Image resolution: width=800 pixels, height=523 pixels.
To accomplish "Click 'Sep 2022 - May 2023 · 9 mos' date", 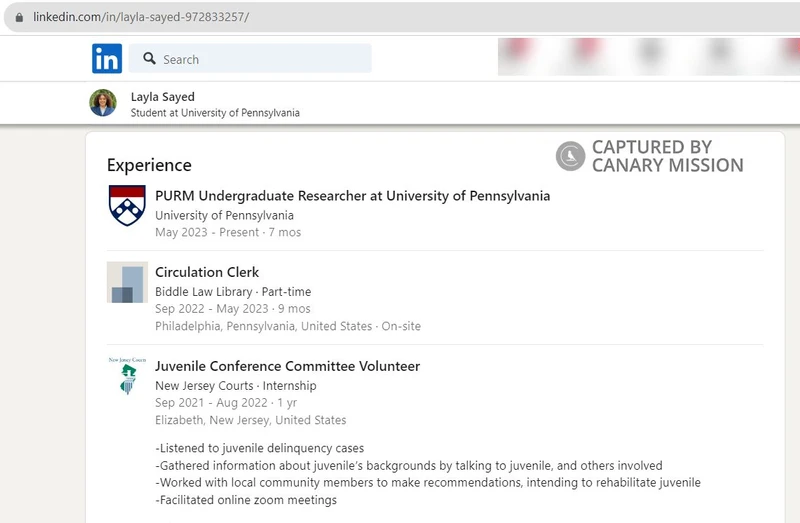I will [x=233, y=309].
